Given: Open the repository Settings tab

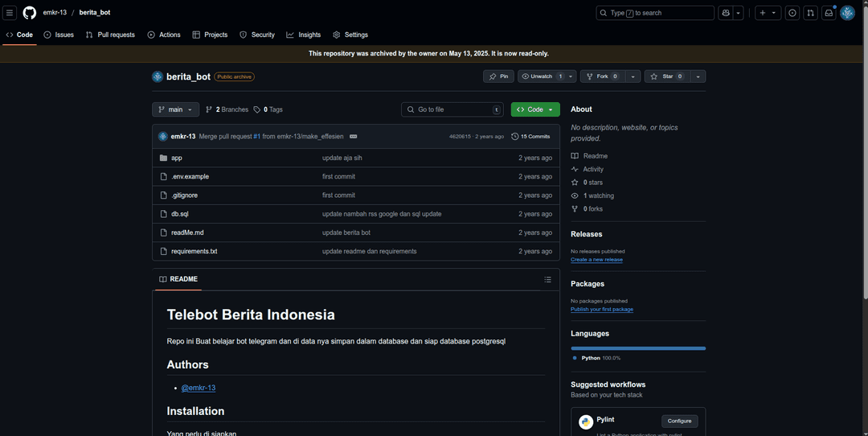Looking at the screenshot, I should click(350, 35).
